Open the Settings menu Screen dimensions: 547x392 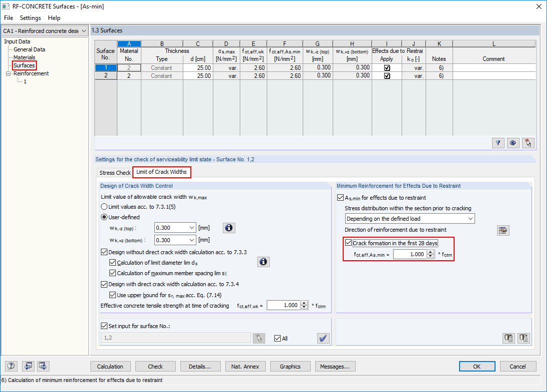pyautogui.click(x=30, y=18)
